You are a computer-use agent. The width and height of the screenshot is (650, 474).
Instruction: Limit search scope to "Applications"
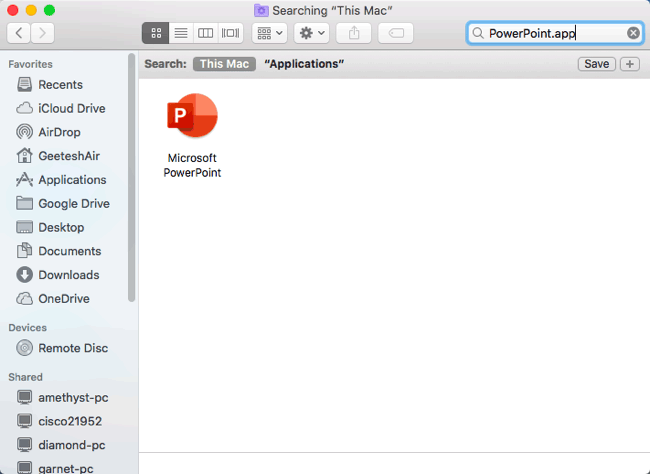pyautogui.click(x=304, y=64)
